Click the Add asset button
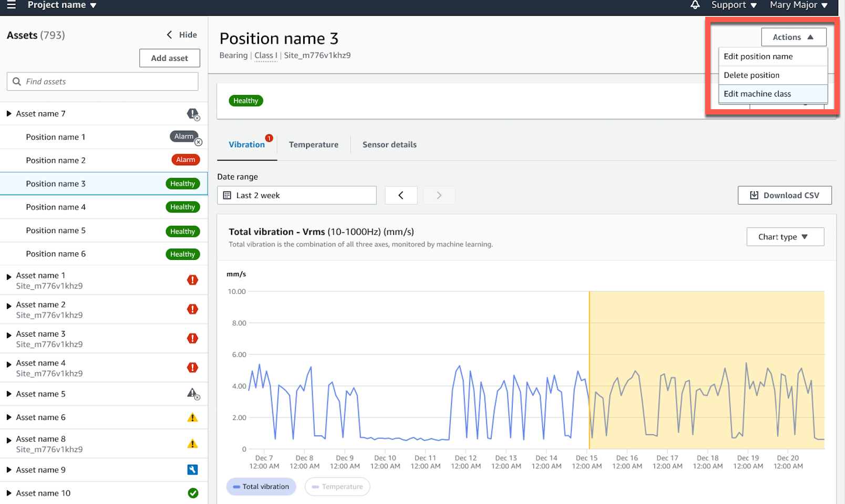The width and height of the screenshot is (845, 504). [169, 58]
